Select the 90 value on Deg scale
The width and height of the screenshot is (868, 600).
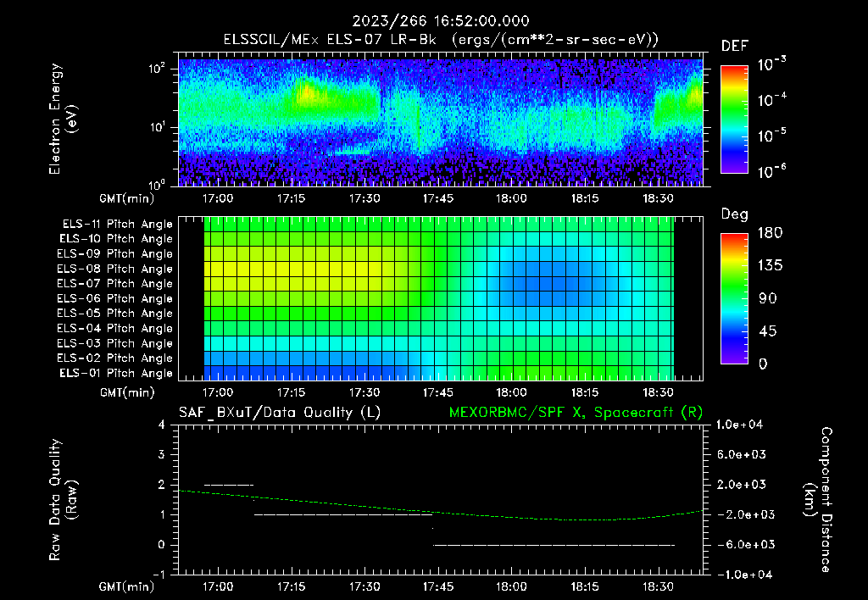pos(768,298)
